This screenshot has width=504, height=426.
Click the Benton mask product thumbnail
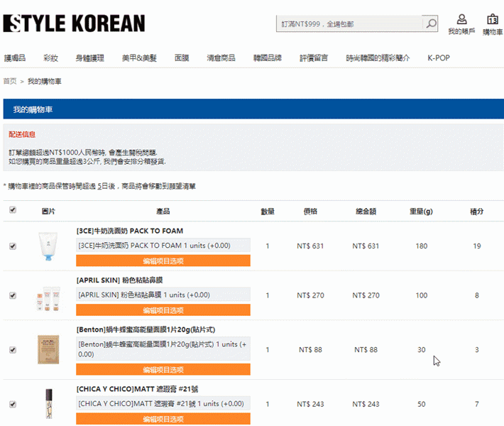click(48, 349)
